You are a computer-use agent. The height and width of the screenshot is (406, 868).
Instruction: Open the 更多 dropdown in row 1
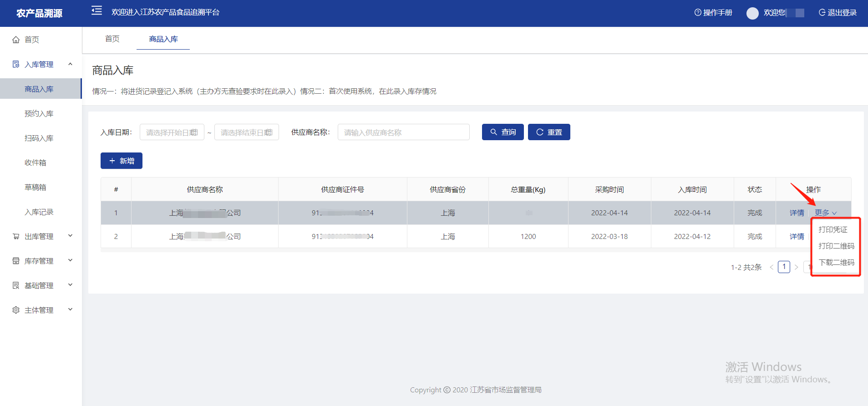(x=825, y=213)
